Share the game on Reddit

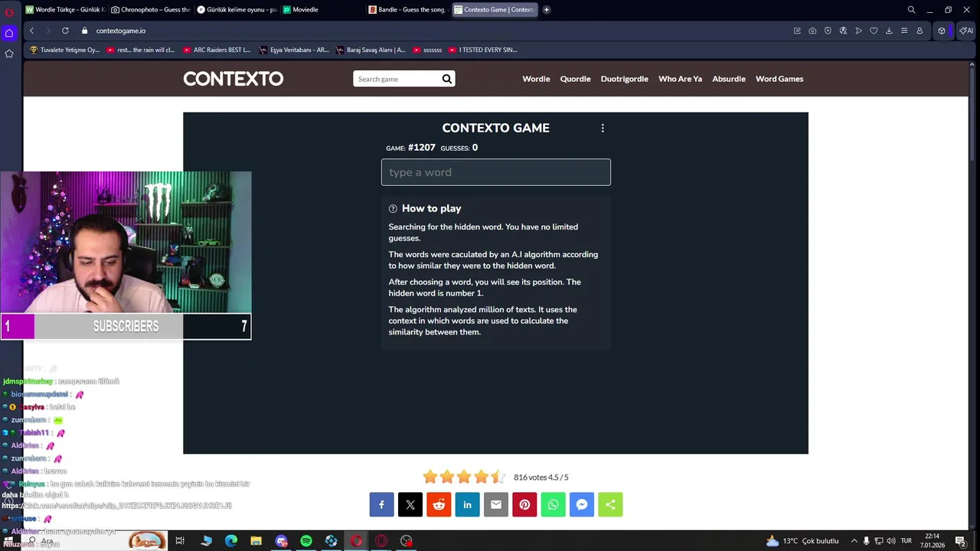pos(439,504)
